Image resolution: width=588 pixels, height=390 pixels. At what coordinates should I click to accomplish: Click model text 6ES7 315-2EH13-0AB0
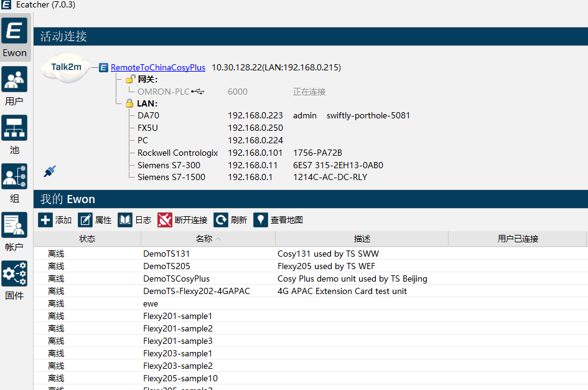(x=338, y=165)
